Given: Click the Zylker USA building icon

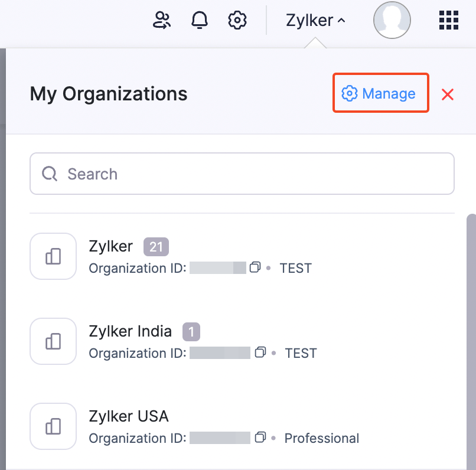Looking at the screenshot, I should [x=53, y=426].
